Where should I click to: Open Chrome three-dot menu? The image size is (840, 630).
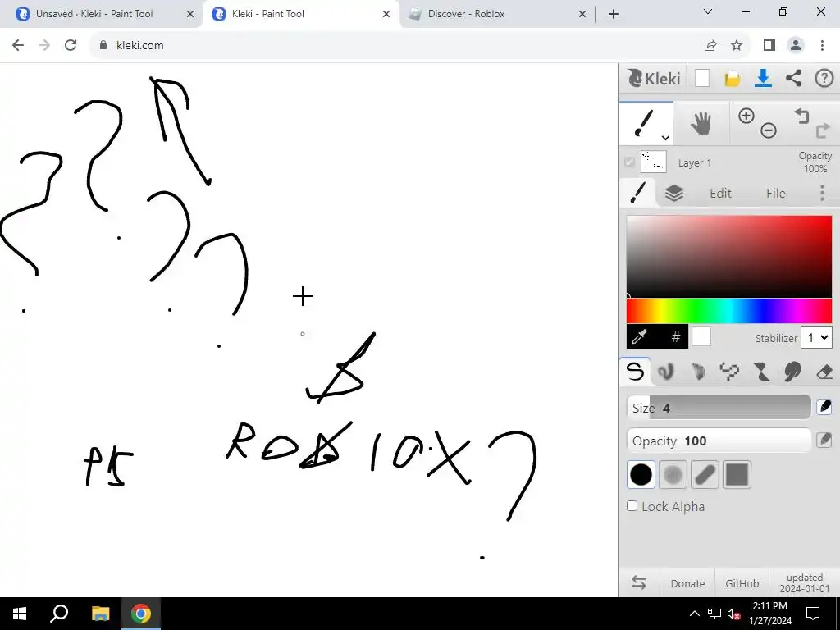pos(822,45)
